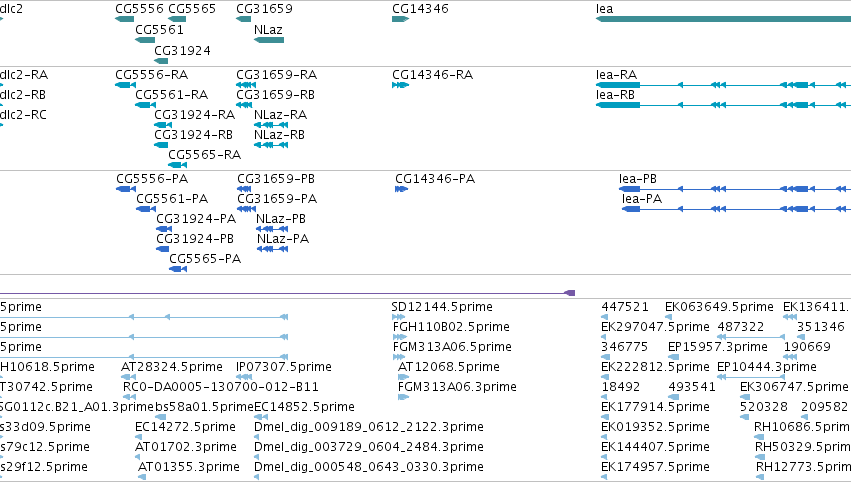Select the EK019352.5prime EST
Screen dimensions: 851x482
click(605, 437)
